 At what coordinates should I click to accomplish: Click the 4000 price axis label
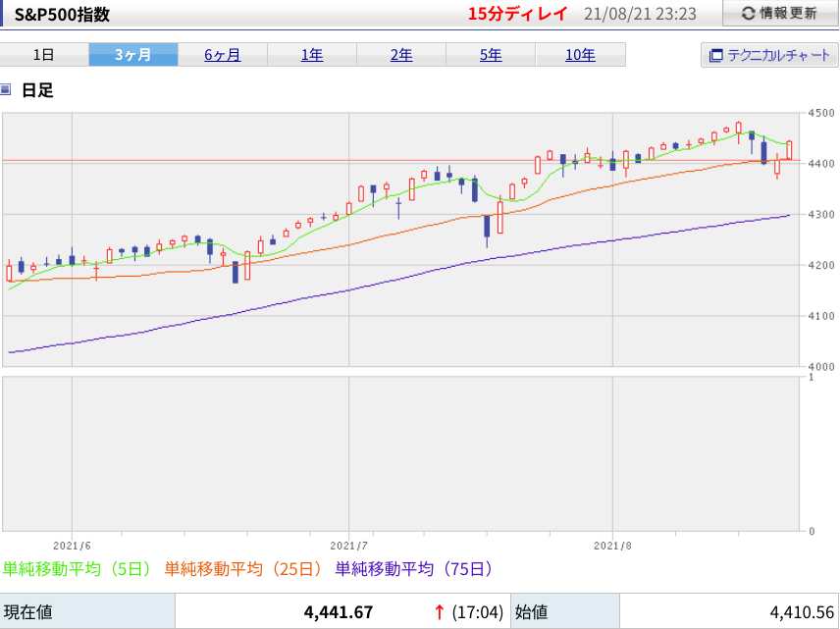coord(821,367)
